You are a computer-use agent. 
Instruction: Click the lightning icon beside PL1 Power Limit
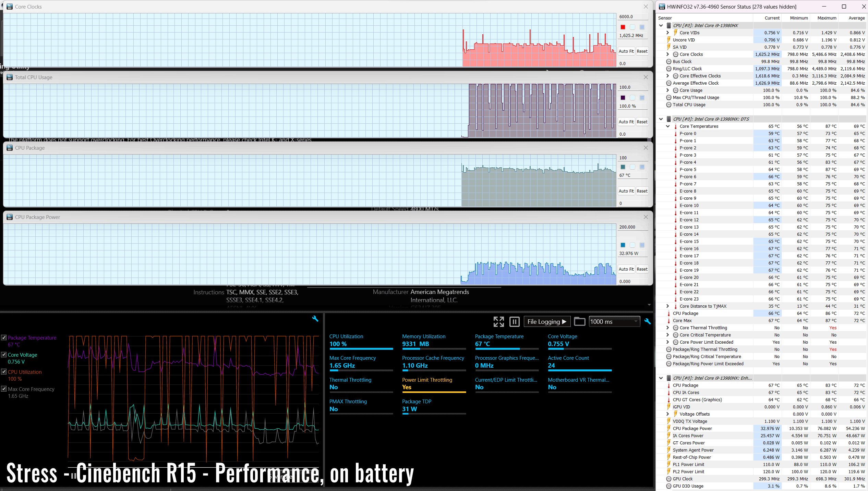coord(668,464)
